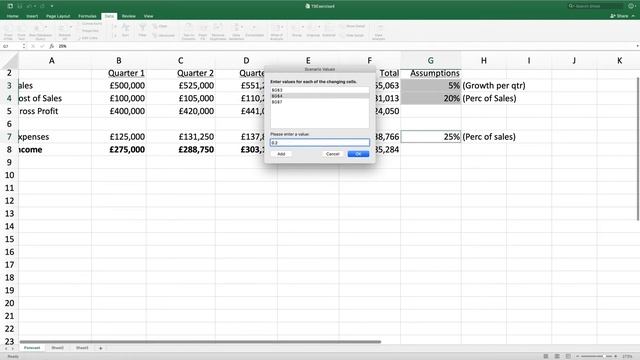The width and height of the screenshot is (640, 360).
Task: Click the Remove Duplicates icon
Action: click(218, 31)
